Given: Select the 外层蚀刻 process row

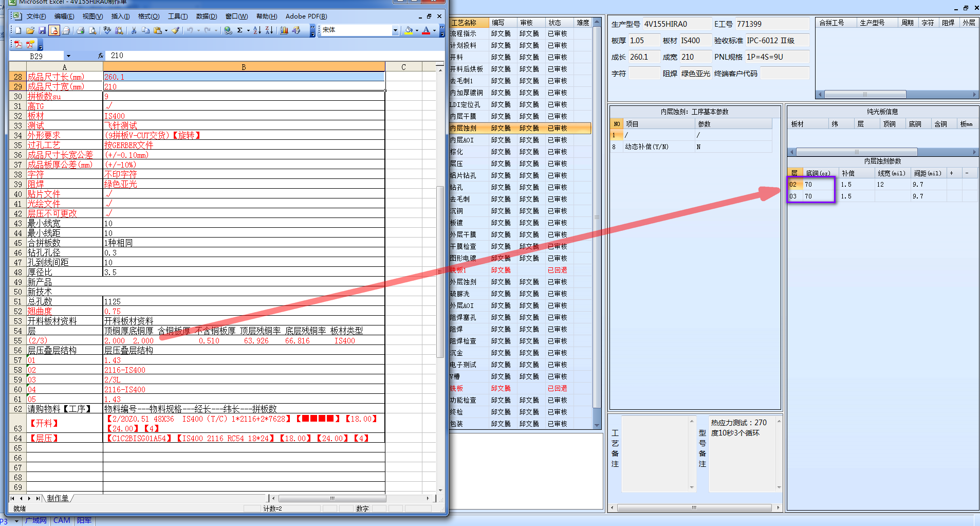Looking at the screenshot, I should 520,282.
